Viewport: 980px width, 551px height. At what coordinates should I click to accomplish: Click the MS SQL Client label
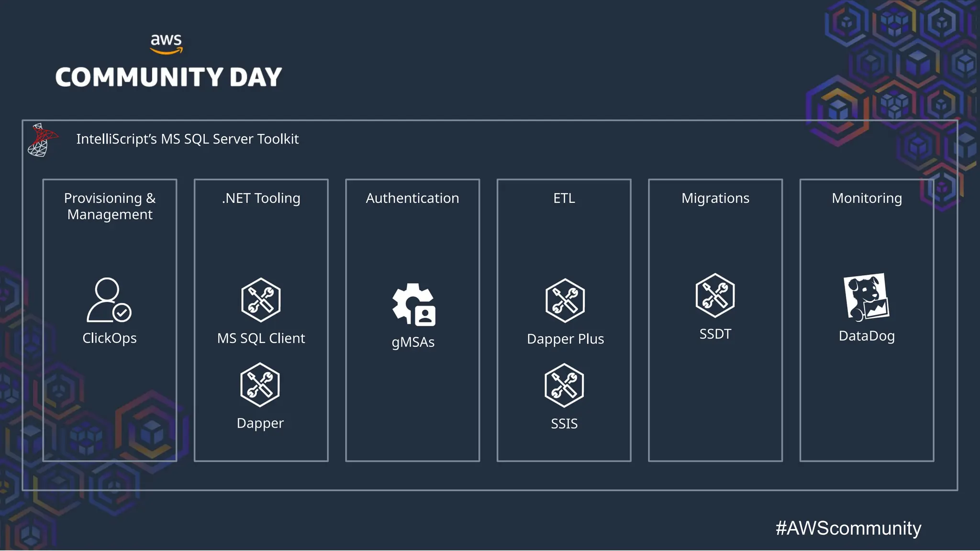(x=261, y=338)
